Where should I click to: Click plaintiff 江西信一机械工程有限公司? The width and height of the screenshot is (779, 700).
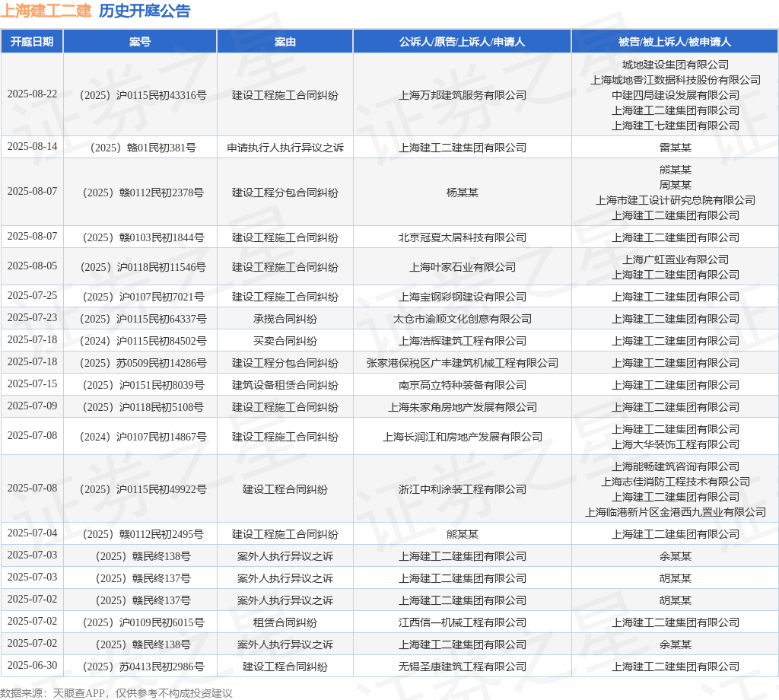pyautogui.click(x=463, y=622)
